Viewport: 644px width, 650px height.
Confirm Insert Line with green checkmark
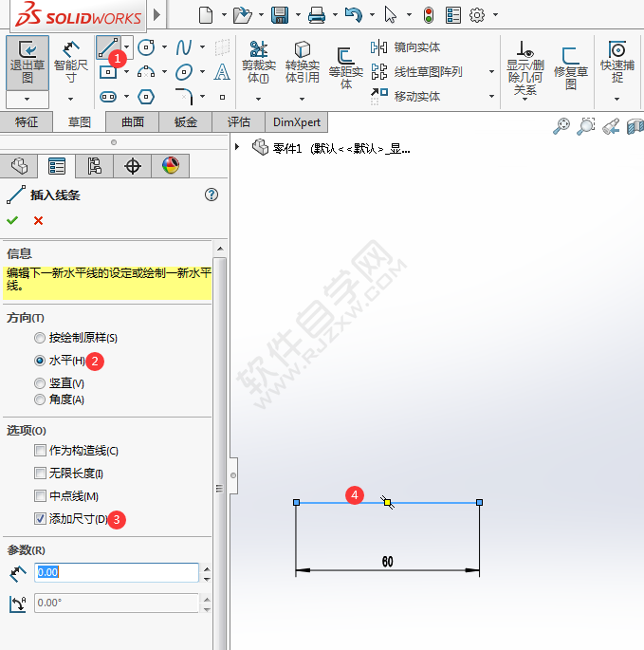[x=12, y=220]
